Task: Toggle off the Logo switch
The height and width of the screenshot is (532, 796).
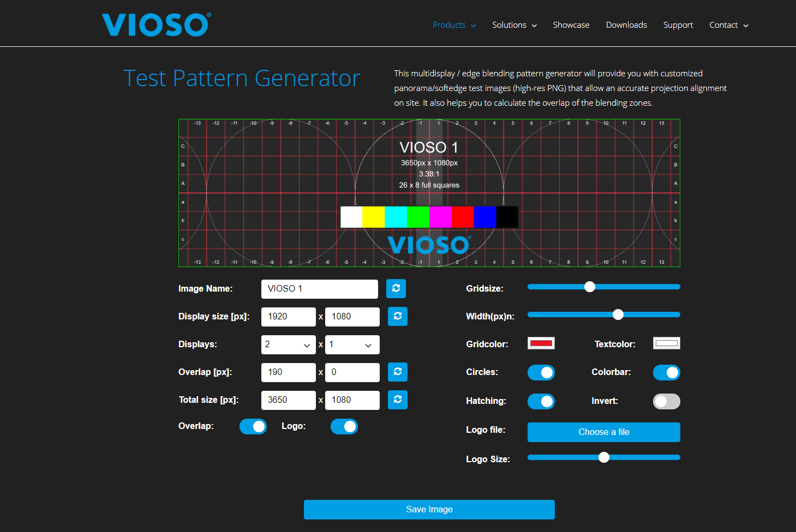Action: 344,426
